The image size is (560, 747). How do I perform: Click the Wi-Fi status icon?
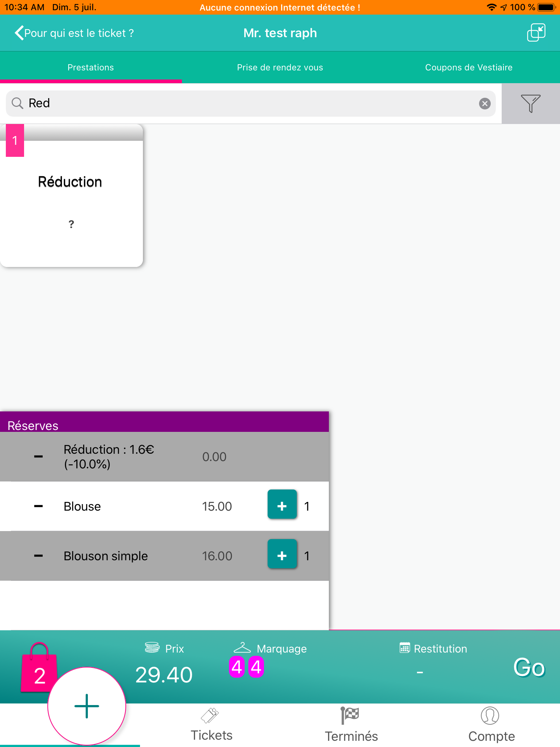(x=491, y=7)
